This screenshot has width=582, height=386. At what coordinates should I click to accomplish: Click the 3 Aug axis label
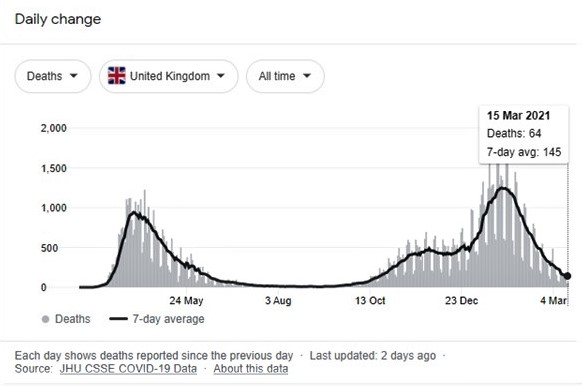[x=278, y=300]
